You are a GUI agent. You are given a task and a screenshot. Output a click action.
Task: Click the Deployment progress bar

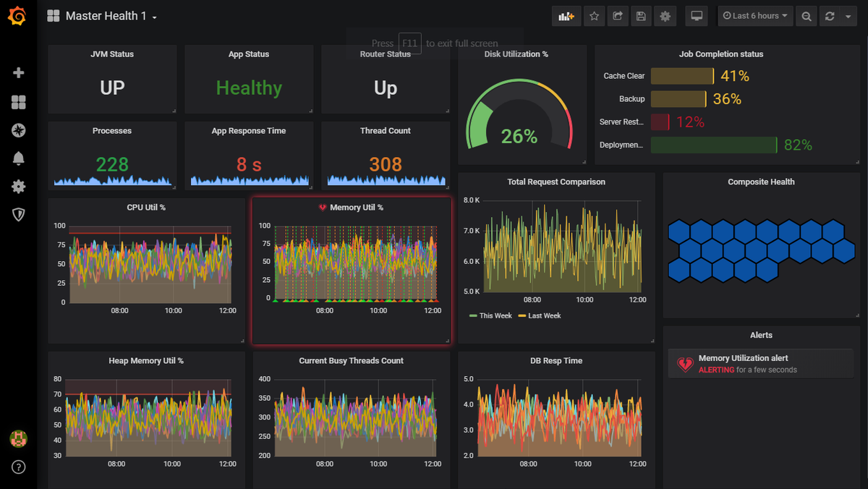point(713,145)
